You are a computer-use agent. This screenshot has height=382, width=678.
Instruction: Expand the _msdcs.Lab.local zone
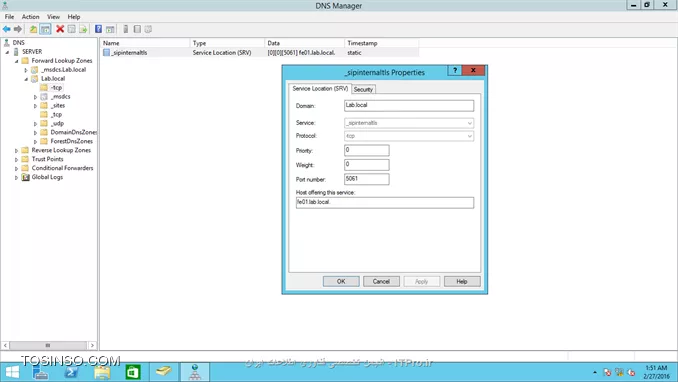click(26, 70)
